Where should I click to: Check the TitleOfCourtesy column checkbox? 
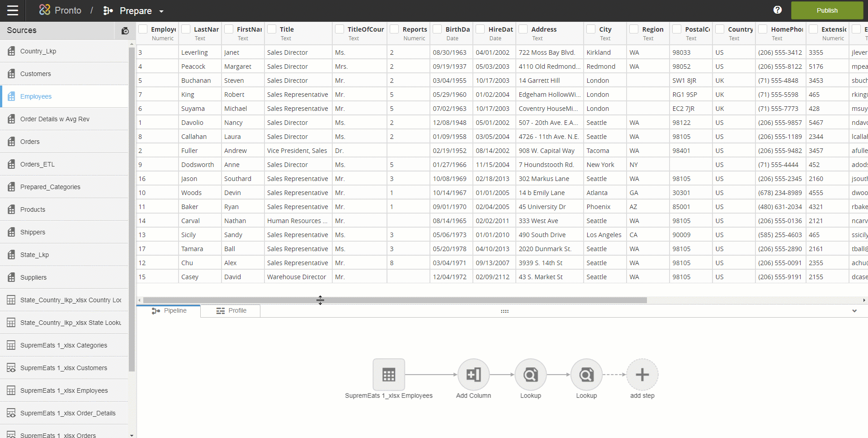pyautogui.click(x=340, y=29)
